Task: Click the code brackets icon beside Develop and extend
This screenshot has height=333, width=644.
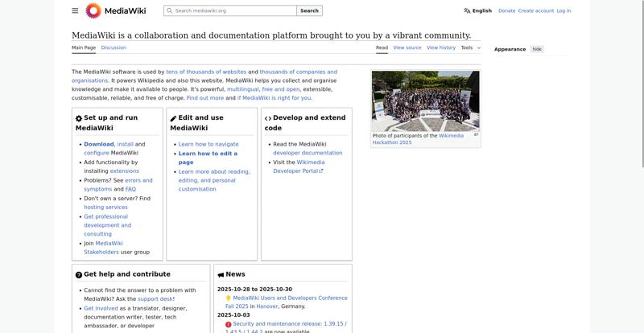Action: tap(268, 118)
